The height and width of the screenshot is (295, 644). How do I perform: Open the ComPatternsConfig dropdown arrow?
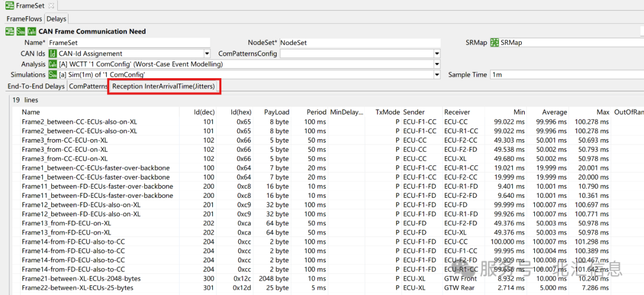[437, 54]
